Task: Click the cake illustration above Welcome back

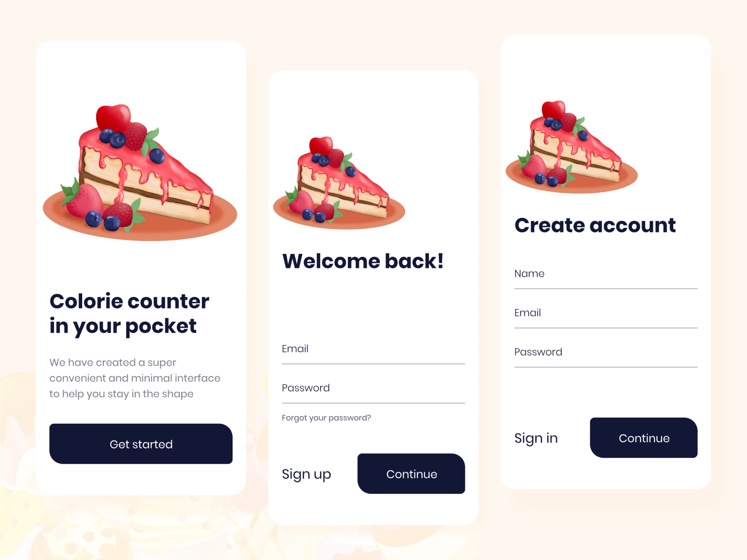Action: click(x=339, y=183)
